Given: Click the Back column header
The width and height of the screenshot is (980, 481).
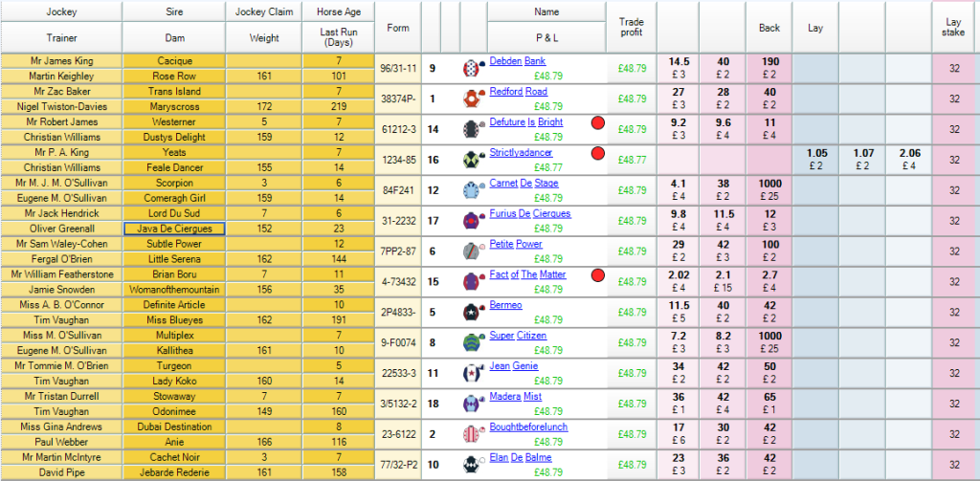Looking at the screenshot, I should (x=768, y=28).
